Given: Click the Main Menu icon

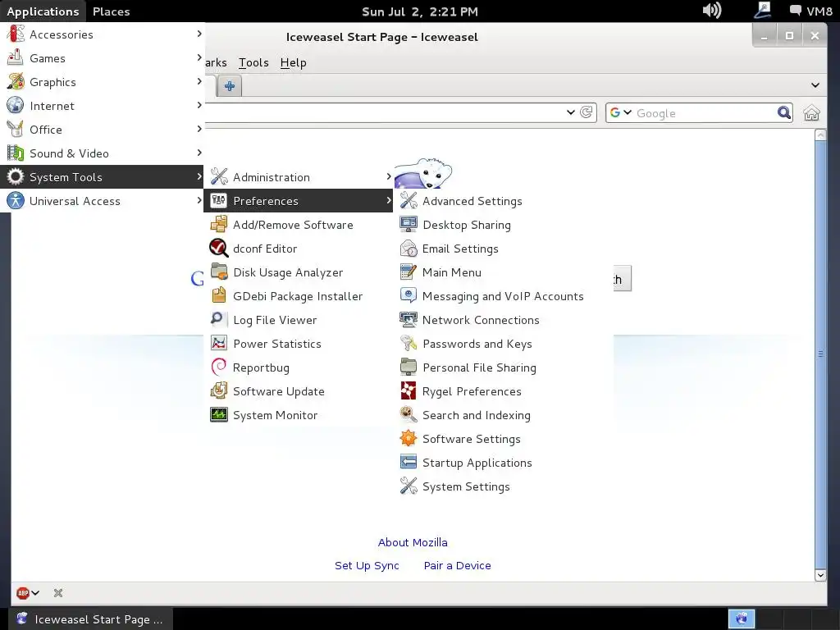Looking at the screenshot, I should [409, 272].
